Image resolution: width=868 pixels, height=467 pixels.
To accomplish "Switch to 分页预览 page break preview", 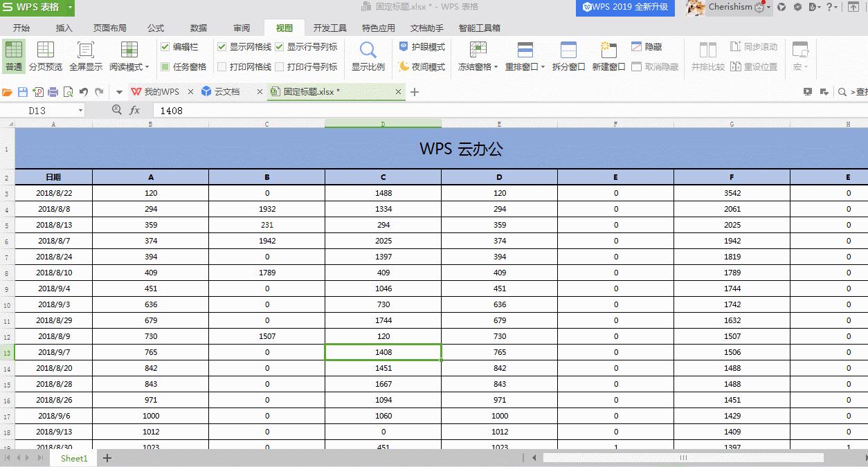I will (x=45, y=55).
